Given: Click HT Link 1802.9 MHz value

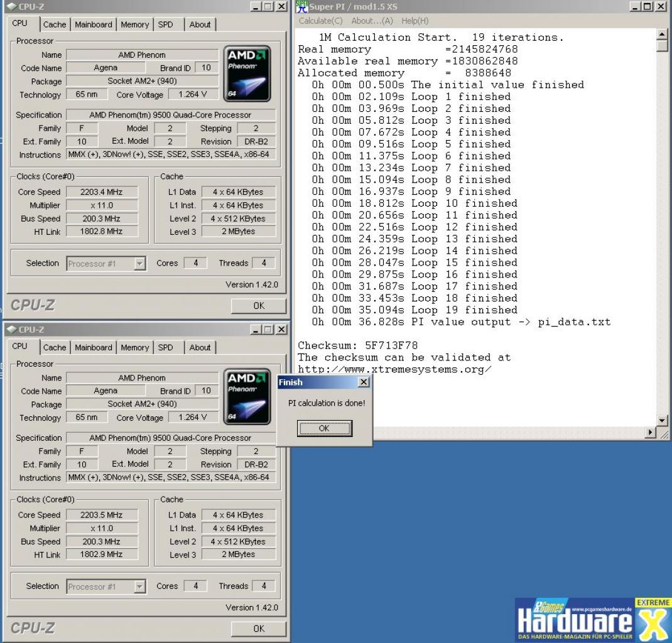Looking at the screenshot, I should click(102, 554).
